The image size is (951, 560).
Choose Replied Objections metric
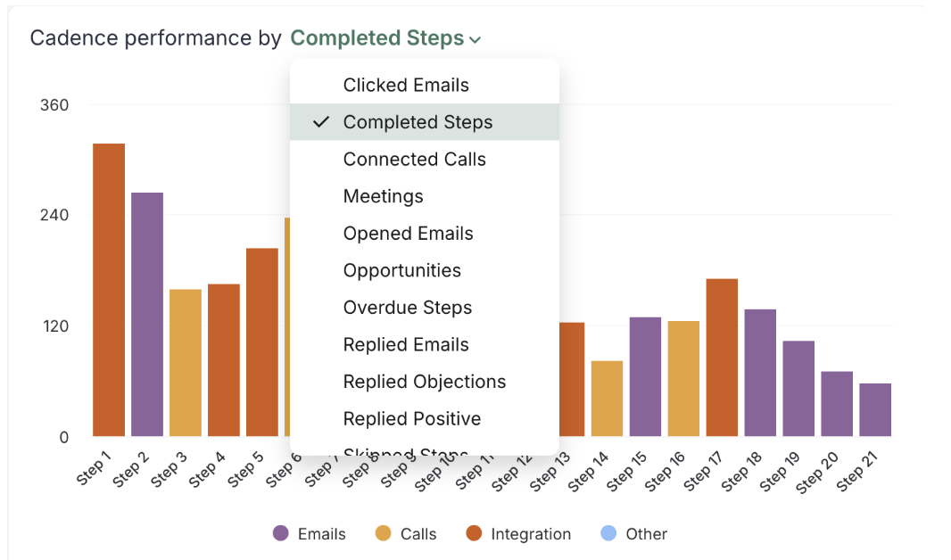click(424, 381)
